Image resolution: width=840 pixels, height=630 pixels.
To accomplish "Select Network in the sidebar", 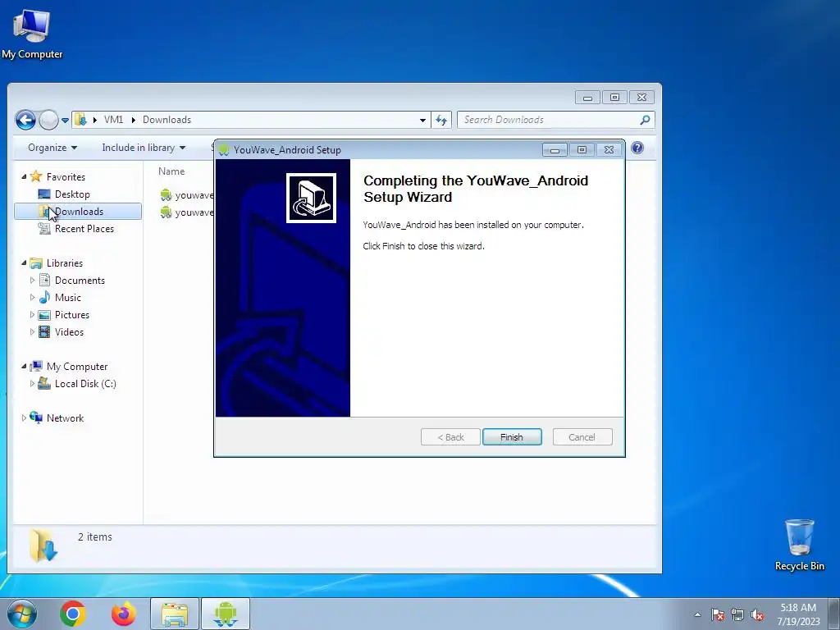I will [x=65, y=418].
